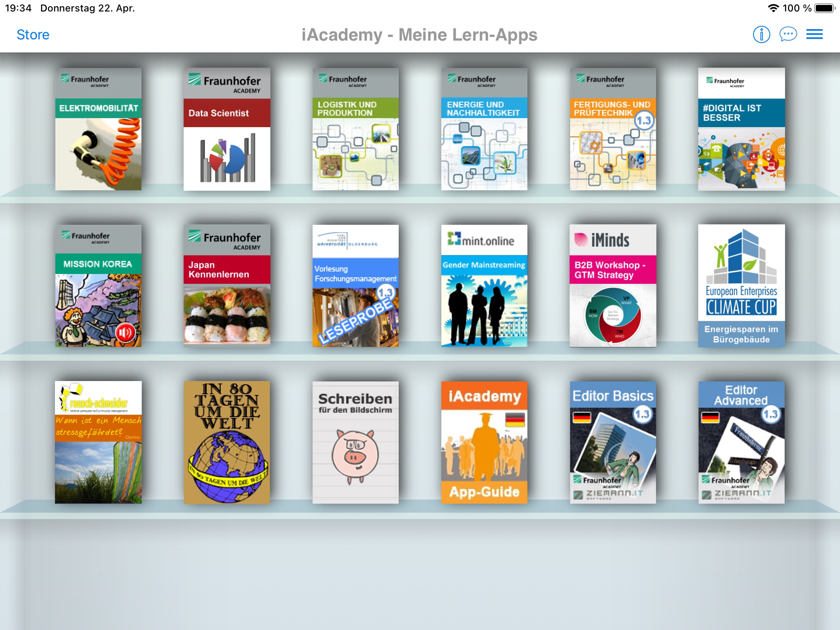Open the Editor Basics app
Image resolution: width=840 pixels, height=630 pixels.
pyautogui.click(x=613, y=443)
